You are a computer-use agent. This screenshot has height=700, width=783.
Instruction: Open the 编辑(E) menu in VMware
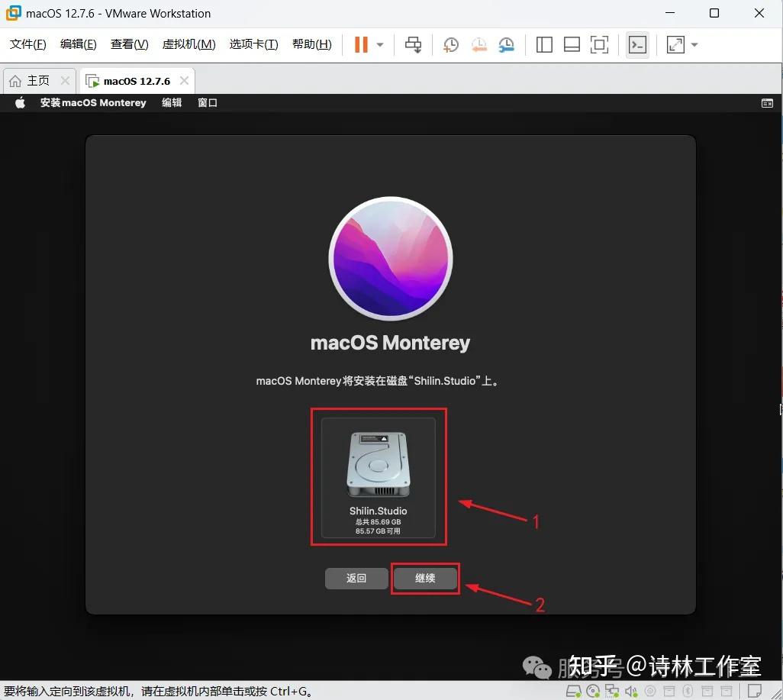[78, 44]
